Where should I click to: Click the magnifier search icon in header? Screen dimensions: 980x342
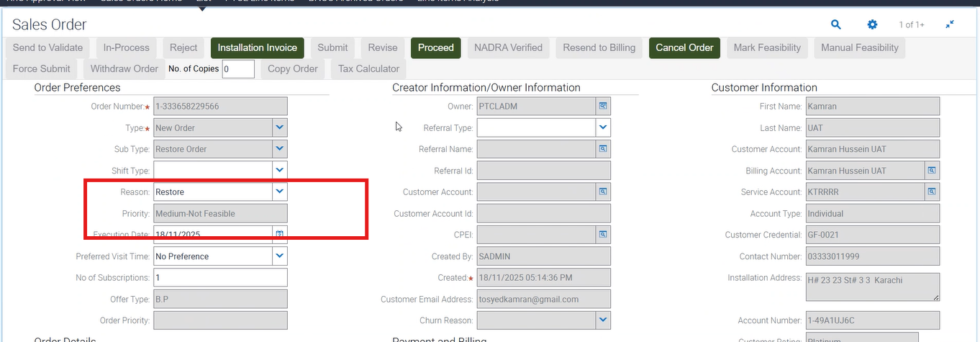[835, 24]
